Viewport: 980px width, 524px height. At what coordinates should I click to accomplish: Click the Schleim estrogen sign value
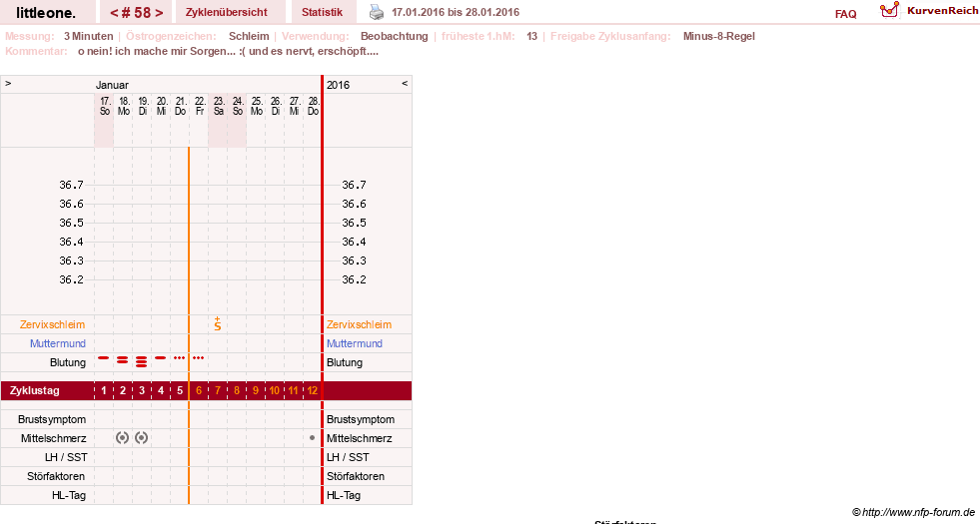249,36
